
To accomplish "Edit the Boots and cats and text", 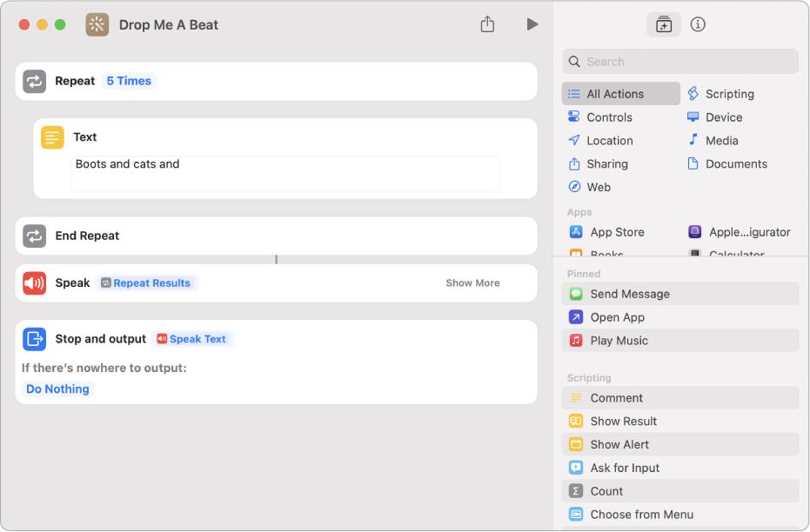I will 285,175.
